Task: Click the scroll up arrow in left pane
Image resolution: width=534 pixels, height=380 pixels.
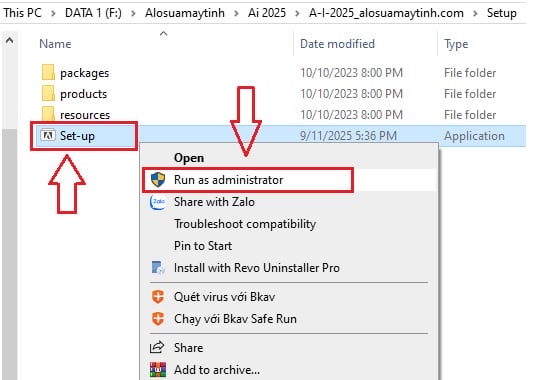Action: tap(10, 41)
